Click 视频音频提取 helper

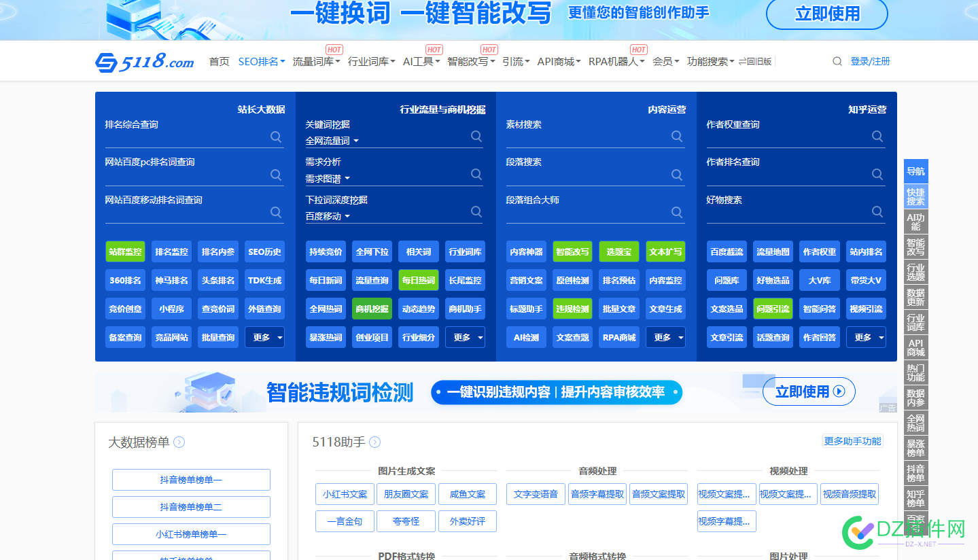[x=850, y=494]
